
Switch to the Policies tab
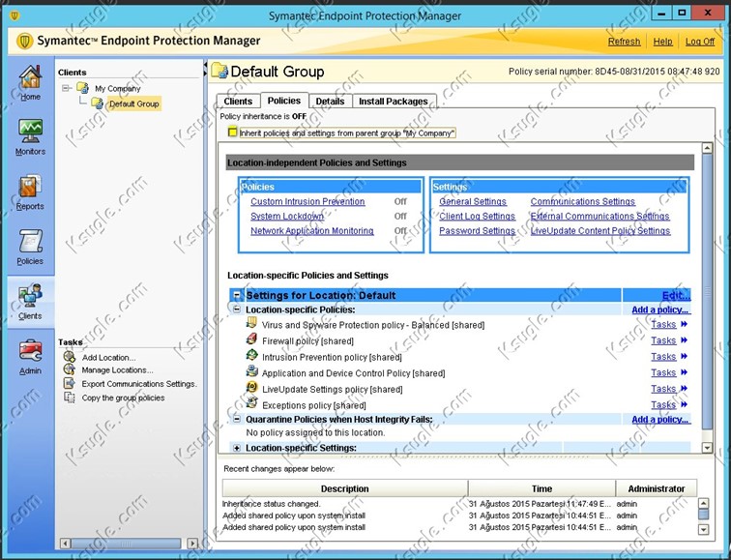[284, 101]
